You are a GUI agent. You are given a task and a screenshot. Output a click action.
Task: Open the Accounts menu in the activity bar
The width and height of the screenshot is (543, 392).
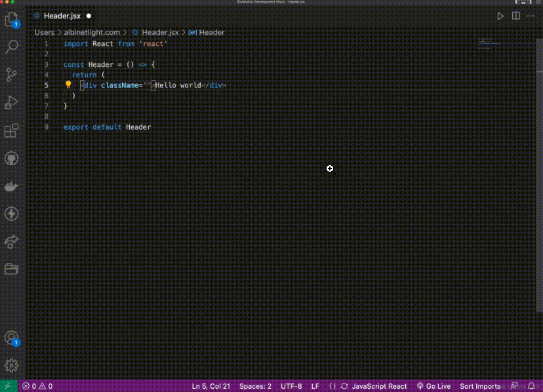tap(11, 338)
